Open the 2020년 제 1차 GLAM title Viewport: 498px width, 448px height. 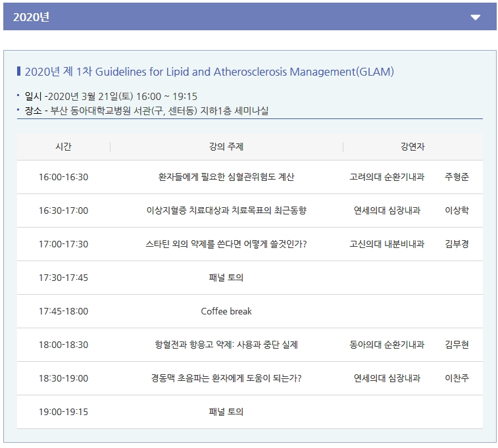coord(209,72)
